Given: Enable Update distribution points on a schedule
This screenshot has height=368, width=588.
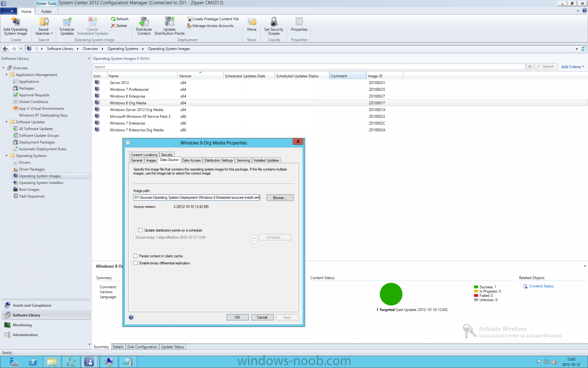Looking at the screenshot, I should (x=141, y=230).
